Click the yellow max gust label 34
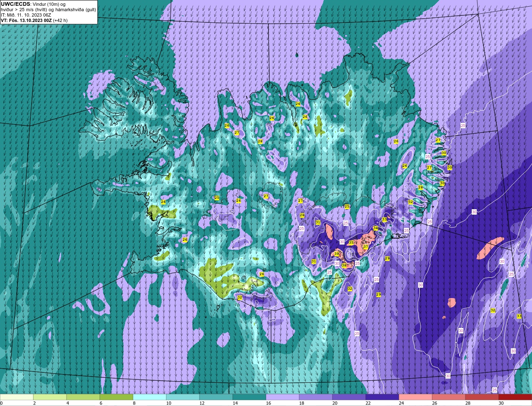532x406 pixels. 376,228
